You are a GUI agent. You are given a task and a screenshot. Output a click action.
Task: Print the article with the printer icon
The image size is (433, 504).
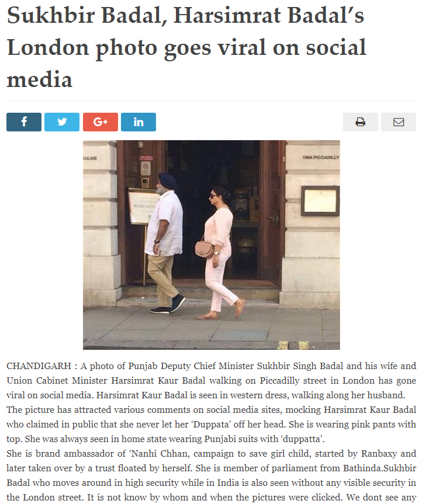[361, 122]
